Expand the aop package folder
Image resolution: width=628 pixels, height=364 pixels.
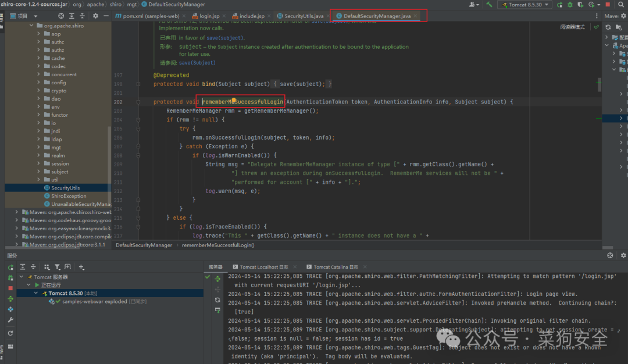(39, 34)
